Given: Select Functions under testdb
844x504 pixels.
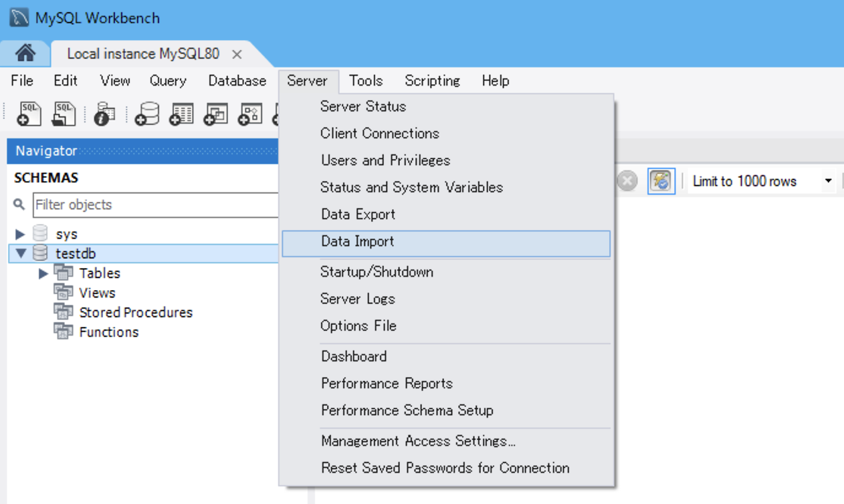Looking at the screenshot, I should pos(108,332).
